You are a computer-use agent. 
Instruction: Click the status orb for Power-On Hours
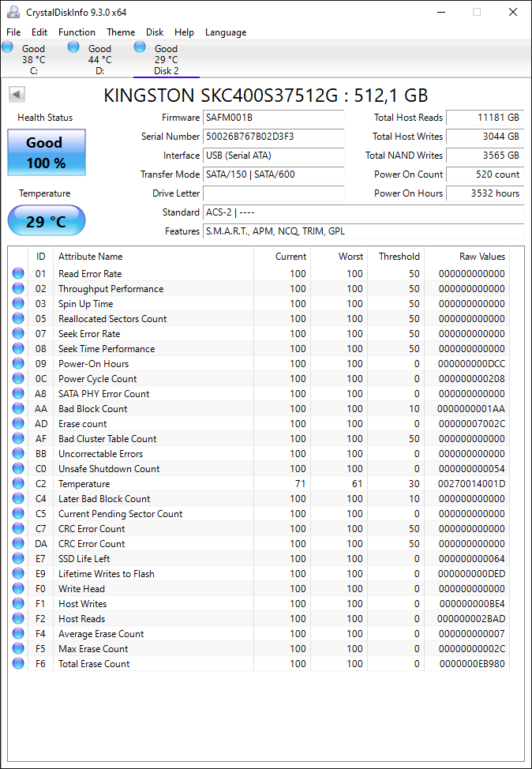click(18, 363)
